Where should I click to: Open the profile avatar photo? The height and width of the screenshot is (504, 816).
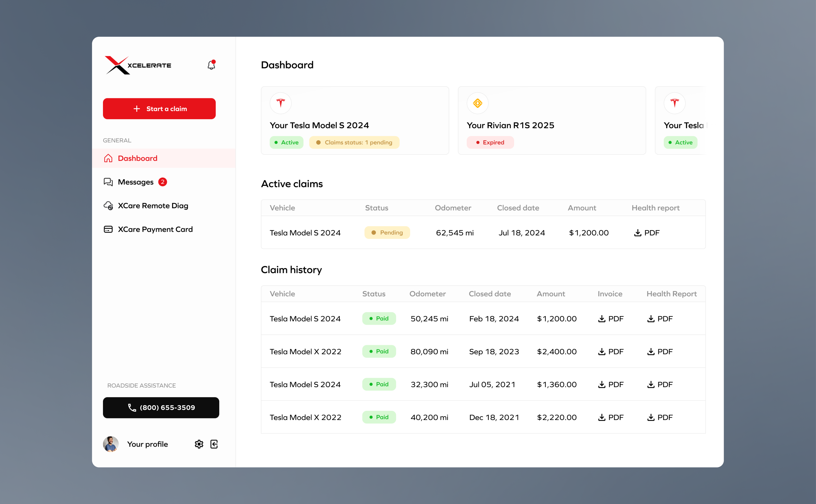pos(111,444)
